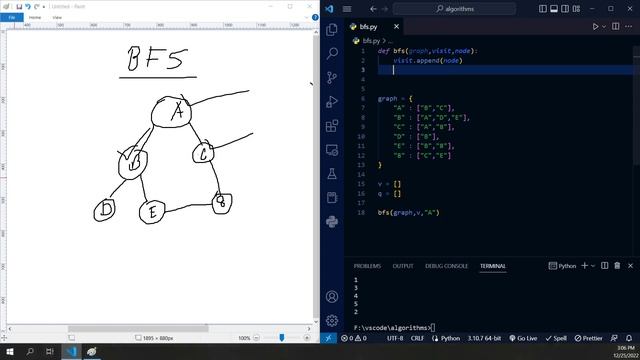
Task: Open the Run and Debug view
Action: [332, 101]
